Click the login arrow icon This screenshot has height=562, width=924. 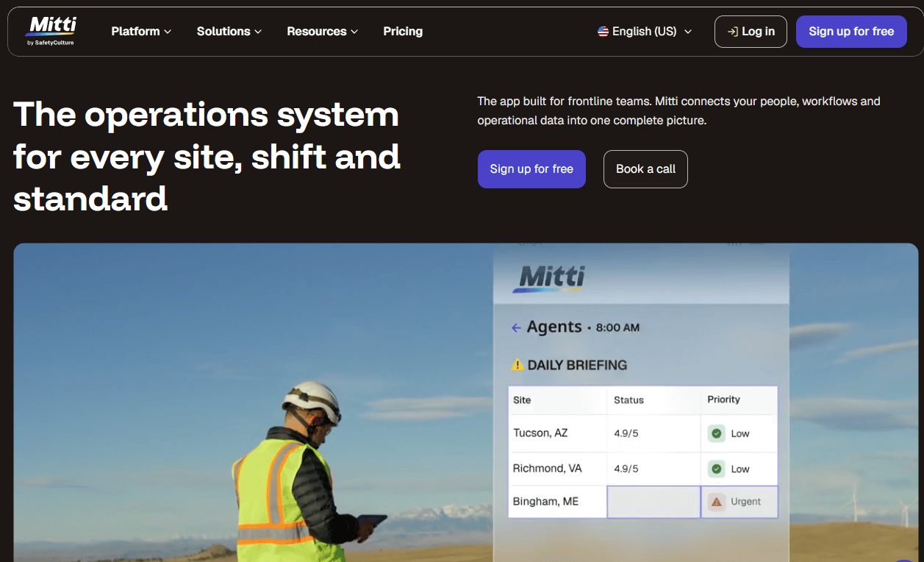pos(732,32)
